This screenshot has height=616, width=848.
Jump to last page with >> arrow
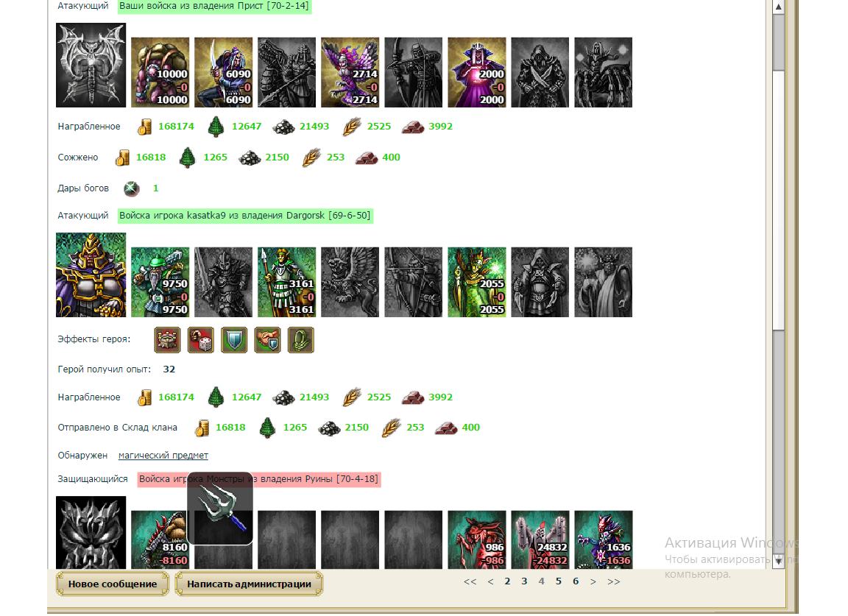click(x=614, y=581)
